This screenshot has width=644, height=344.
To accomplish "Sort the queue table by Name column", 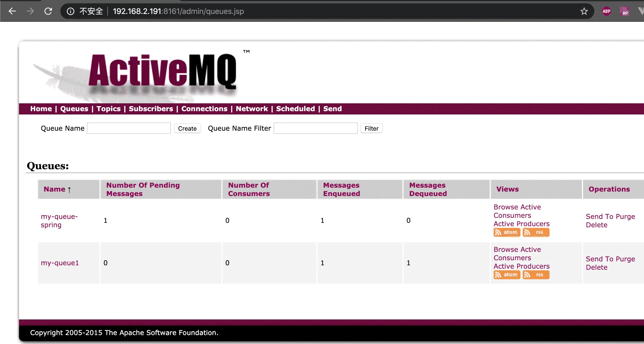I will click(55, 189).
